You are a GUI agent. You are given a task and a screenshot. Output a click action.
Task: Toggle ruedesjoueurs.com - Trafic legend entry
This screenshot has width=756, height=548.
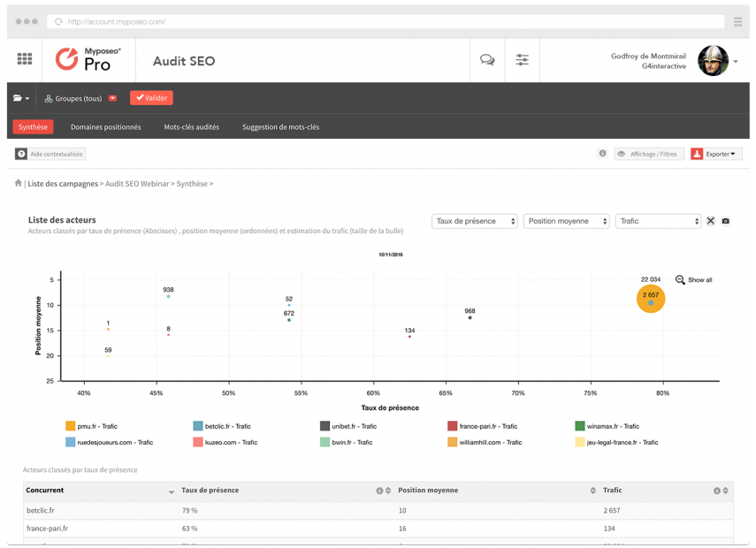pos(110,442)
